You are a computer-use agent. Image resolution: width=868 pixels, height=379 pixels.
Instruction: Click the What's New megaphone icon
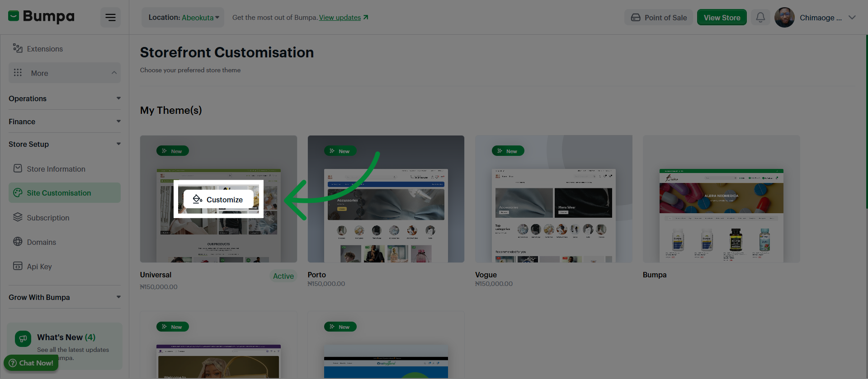click(23, 339)
